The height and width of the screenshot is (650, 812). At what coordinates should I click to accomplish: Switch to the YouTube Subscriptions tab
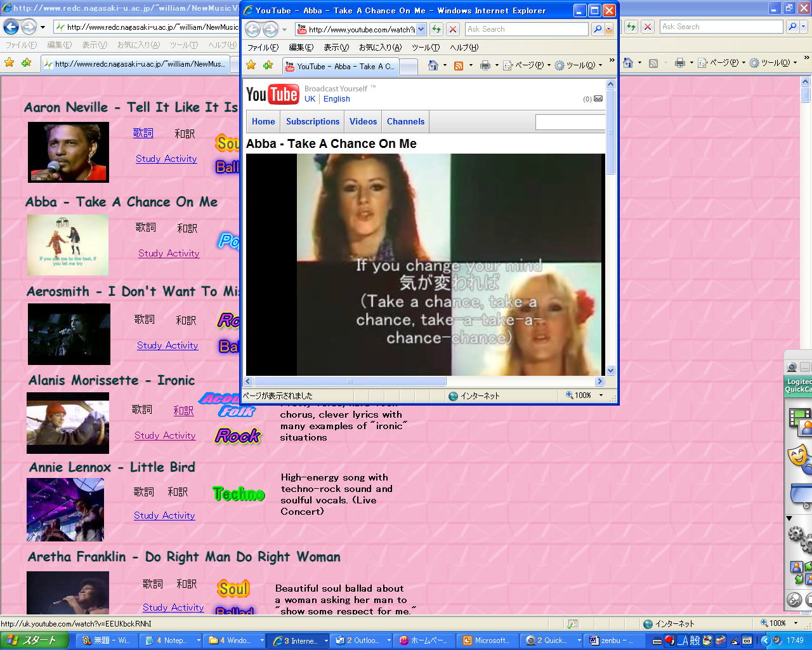313,121
